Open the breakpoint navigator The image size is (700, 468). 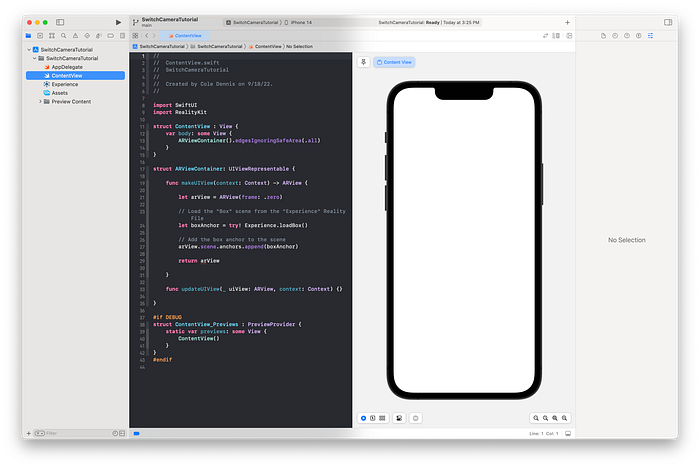[x=110, y=36]
